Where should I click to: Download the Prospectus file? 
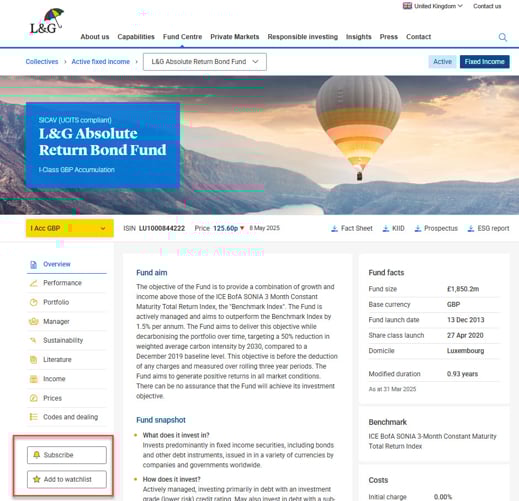[x=436, y=228]
